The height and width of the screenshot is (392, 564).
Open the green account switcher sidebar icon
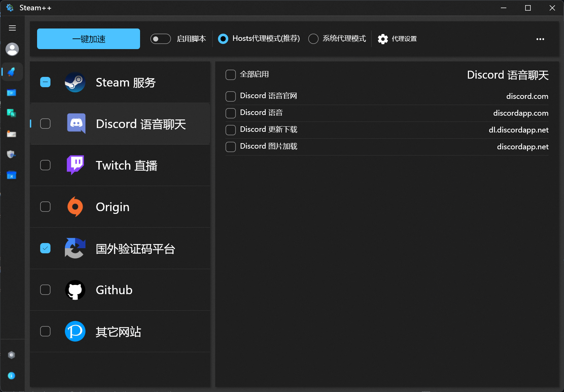coord(12,113)
